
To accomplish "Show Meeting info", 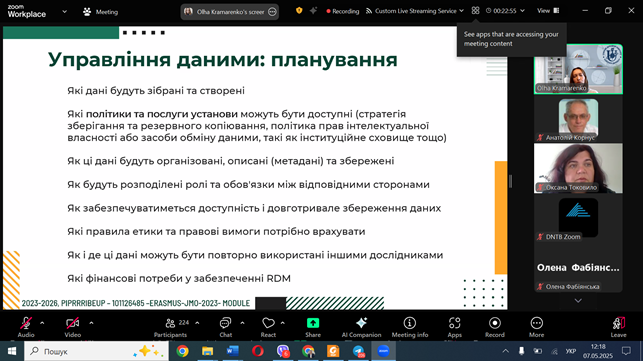I will (410, 327).
